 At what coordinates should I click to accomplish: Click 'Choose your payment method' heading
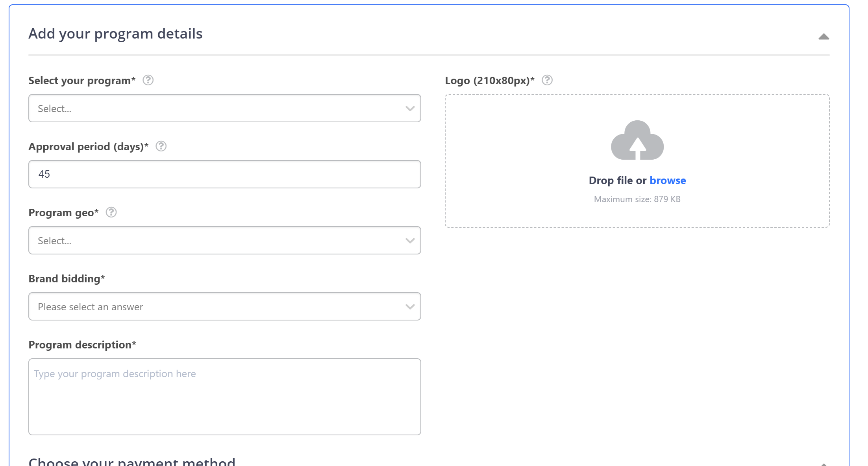click(132, 462)
